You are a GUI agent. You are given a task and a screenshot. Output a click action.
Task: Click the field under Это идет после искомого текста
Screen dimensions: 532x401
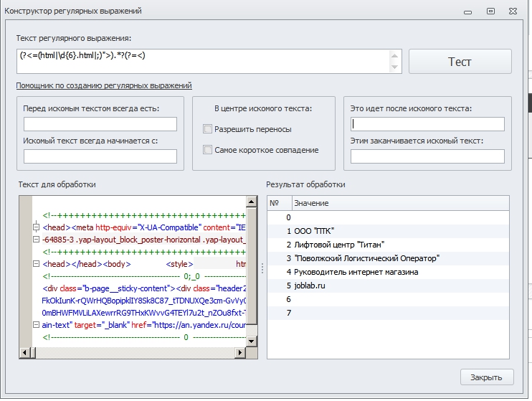[427, 124]
